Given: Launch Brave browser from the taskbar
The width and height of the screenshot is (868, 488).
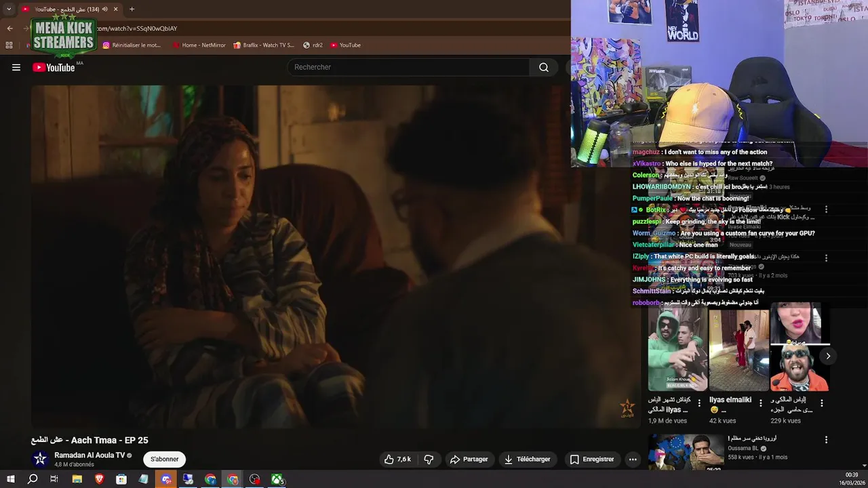Looking at the screenshot, I should 100,479.
